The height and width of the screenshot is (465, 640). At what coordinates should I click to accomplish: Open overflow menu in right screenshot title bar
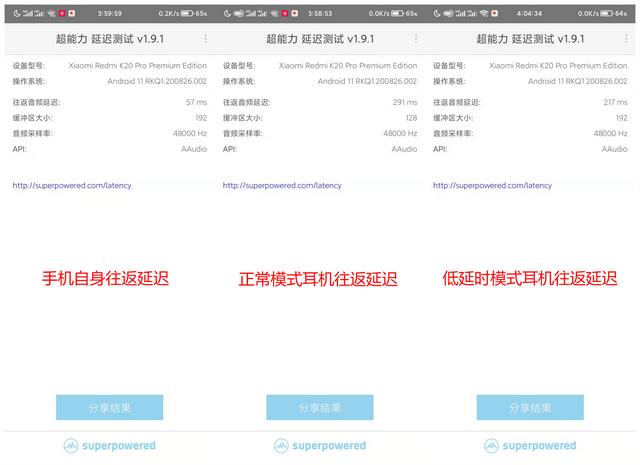[626, 39]
